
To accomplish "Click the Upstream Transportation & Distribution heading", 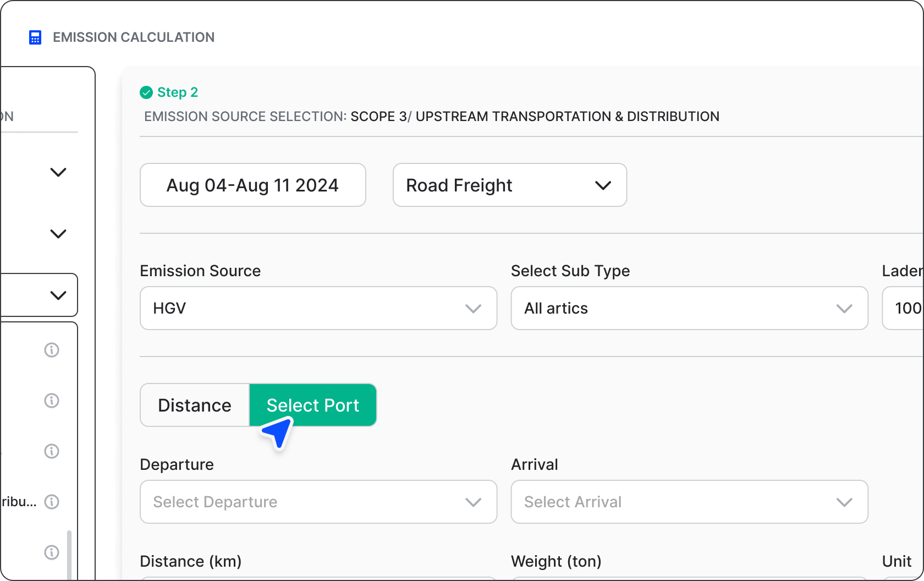I will (x=568, y=117).
